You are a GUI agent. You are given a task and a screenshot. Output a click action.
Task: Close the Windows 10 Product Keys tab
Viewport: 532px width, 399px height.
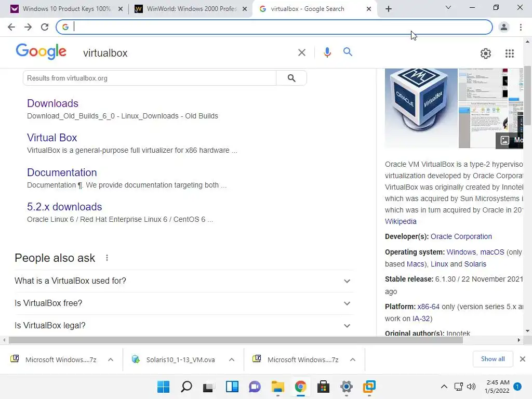coord(121,9)
